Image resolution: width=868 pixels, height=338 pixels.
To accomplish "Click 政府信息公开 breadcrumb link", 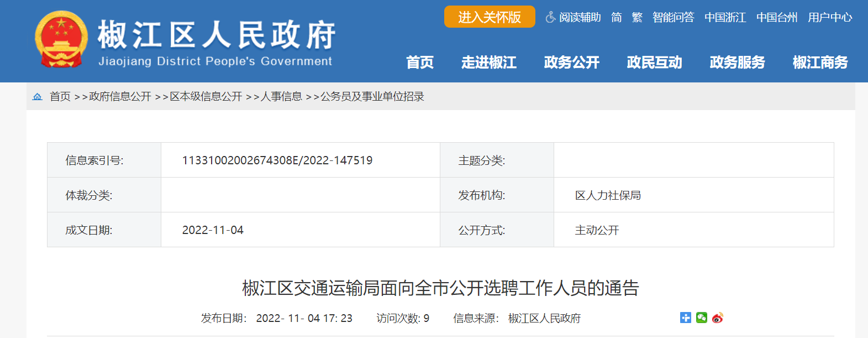I will 120,96.
